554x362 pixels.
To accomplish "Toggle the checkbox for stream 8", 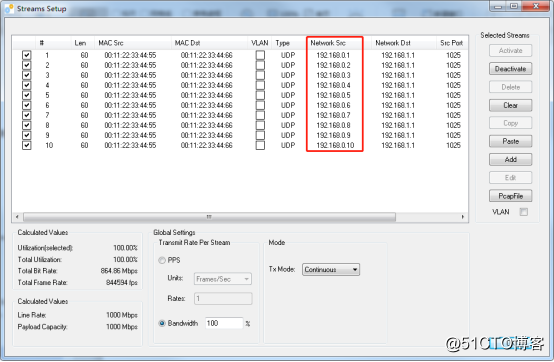I will (x=26, y=125).
